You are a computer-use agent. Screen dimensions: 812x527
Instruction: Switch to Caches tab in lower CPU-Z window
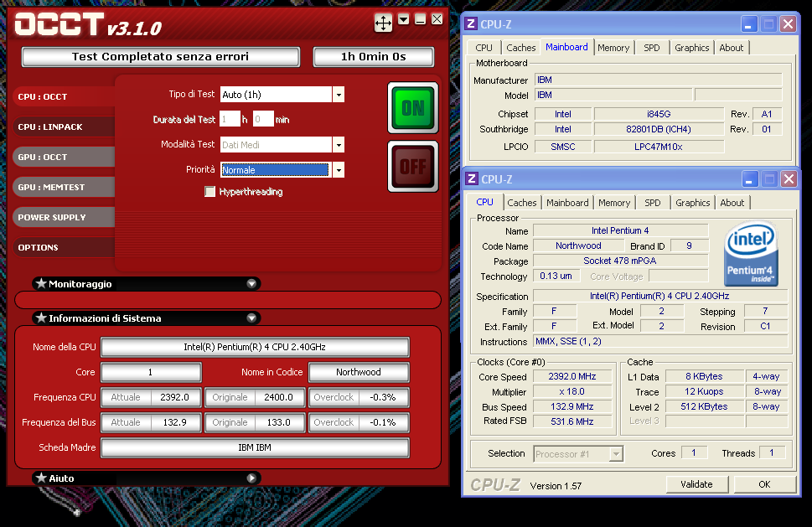pos(522,203)
